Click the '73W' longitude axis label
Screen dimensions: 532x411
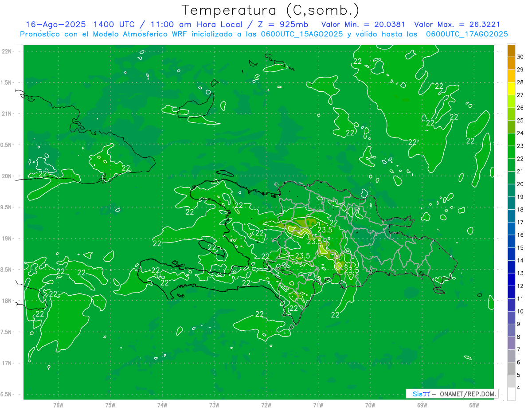pos(214,405)
